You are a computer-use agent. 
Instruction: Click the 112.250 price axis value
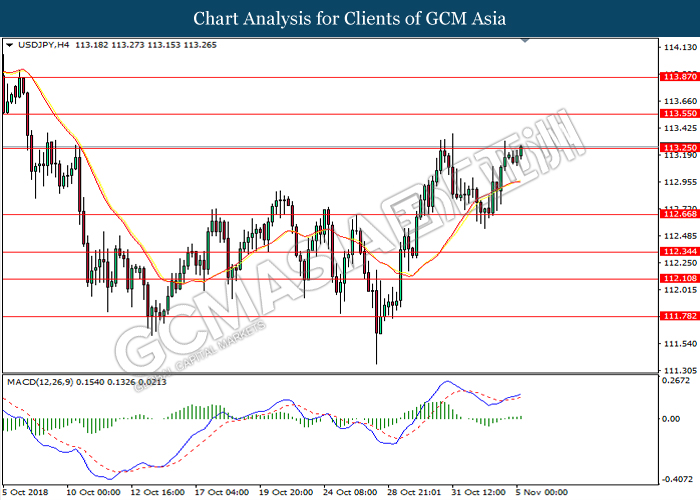[x=680, y=263]
